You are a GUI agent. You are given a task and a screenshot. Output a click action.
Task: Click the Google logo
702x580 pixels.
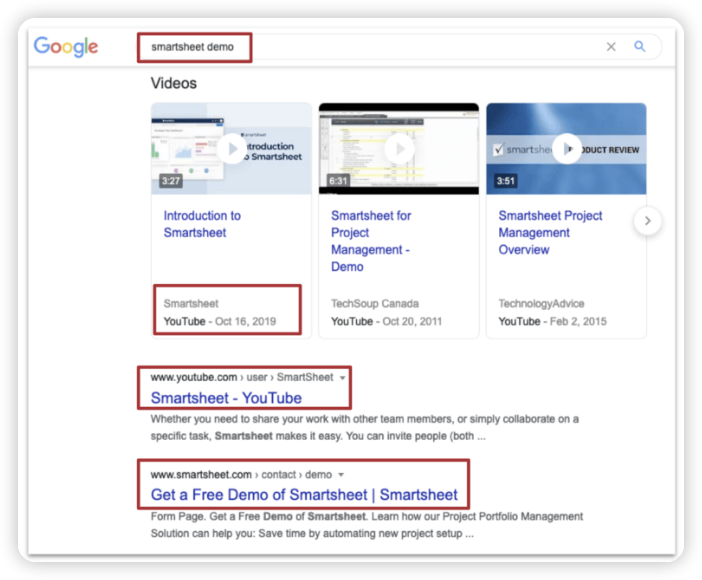[x=66, y=47]
